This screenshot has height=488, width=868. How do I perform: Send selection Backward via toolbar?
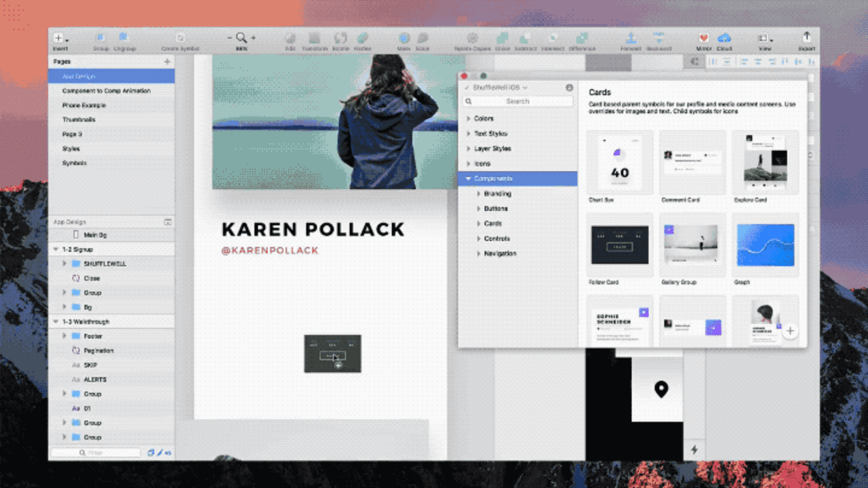coord(657,39)
